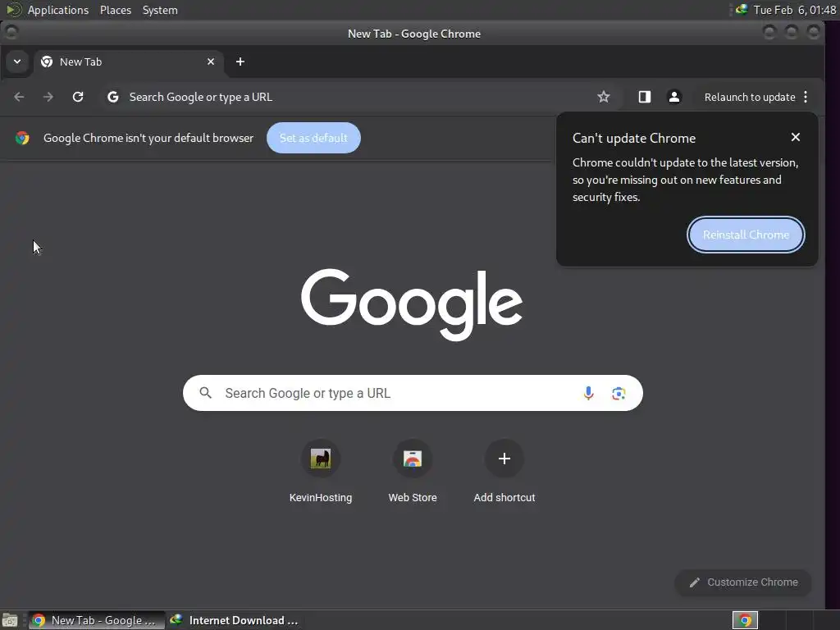Dismiss the Can't update Chrome popup

[796, 137]
